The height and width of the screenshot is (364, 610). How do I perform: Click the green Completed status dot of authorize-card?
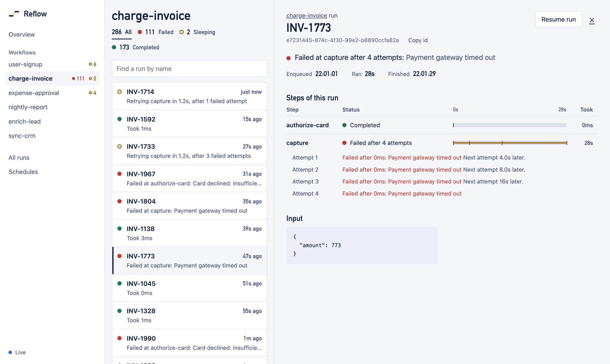tap(344, 125)
